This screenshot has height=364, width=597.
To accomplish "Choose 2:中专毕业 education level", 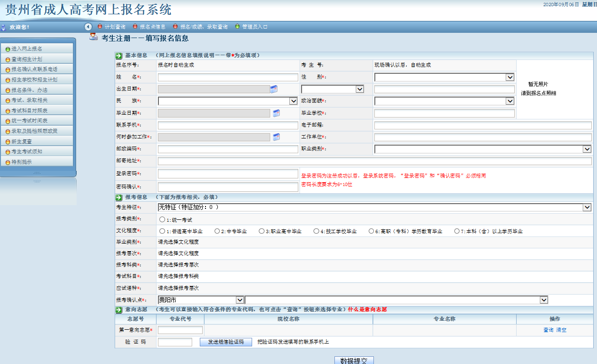I will click(x=217, y=231).
